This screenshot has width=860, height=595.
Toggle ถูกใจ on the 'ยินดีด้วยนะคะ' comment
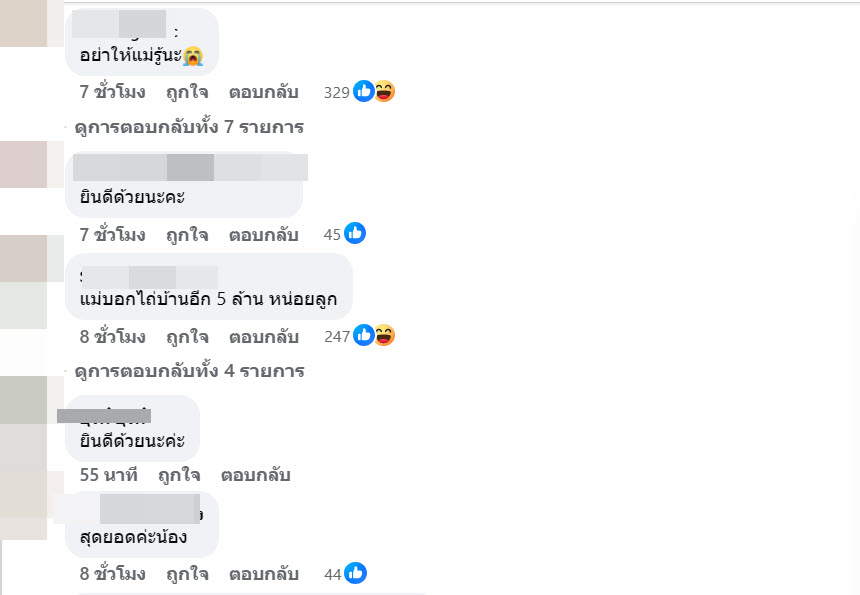pos(187,235)
